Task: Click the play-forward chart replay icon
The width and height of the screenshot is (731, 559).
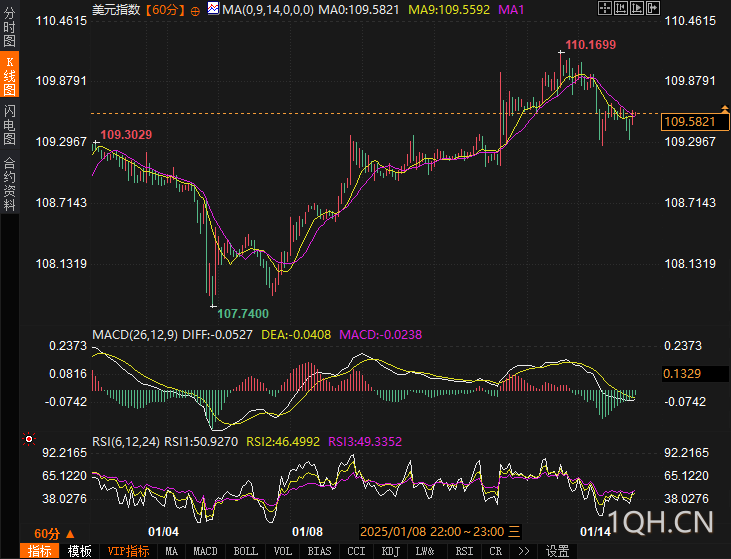Action: click(x=637, y=8)
